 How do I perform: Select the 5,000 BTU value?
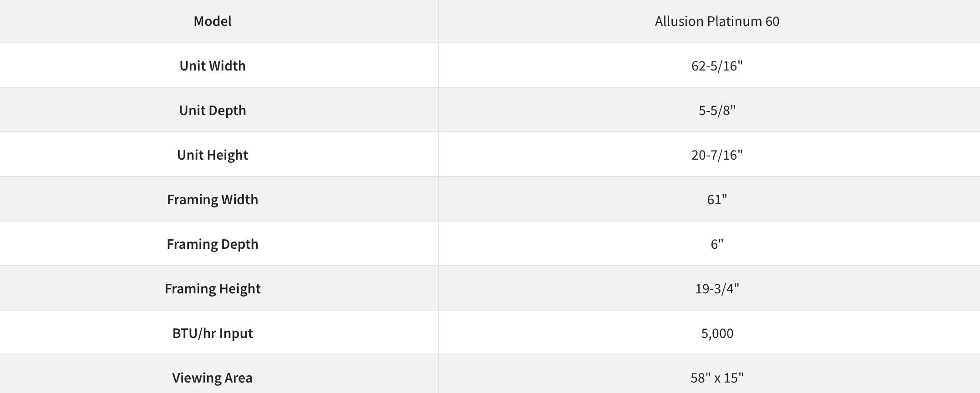pos(717,333)
